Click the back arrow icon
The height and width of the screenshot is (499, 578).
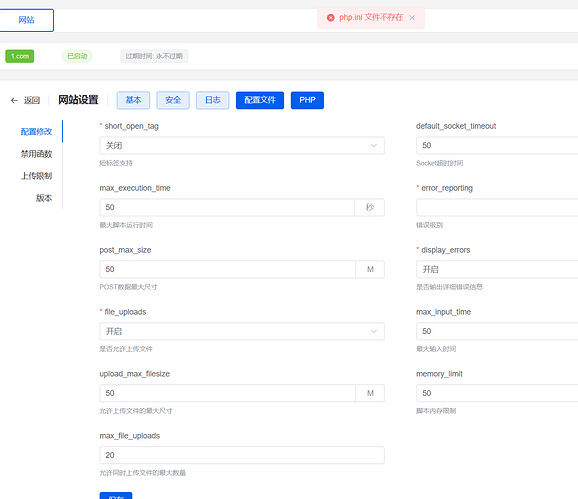pyautogui.click(x=14, y=100)
